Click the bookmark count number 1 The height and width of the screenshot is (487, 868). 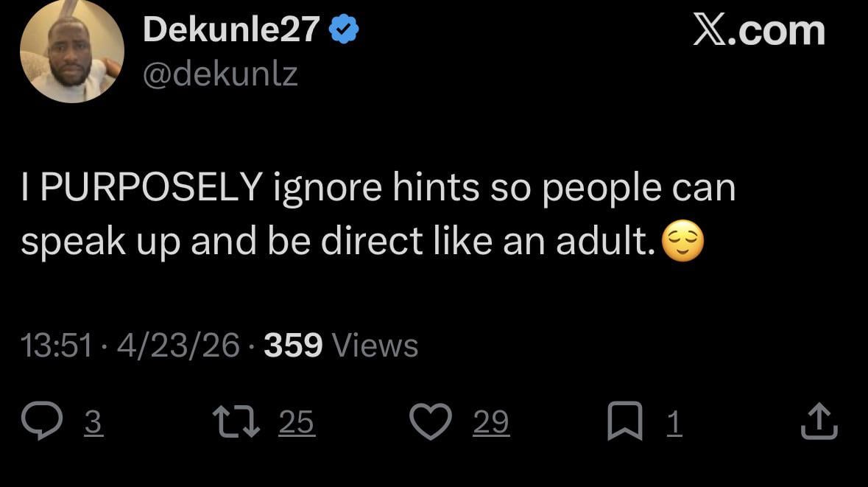click(x=674, y=422)
